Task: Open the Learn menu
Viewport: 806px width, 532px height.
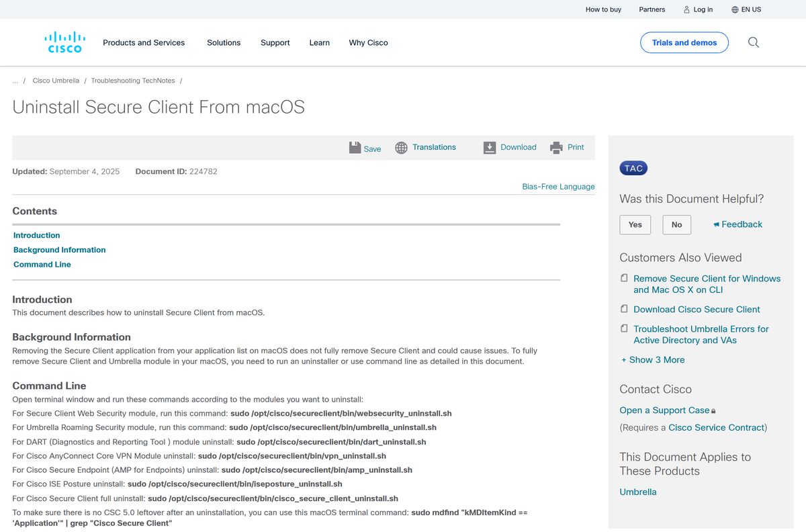Action: 320,42
